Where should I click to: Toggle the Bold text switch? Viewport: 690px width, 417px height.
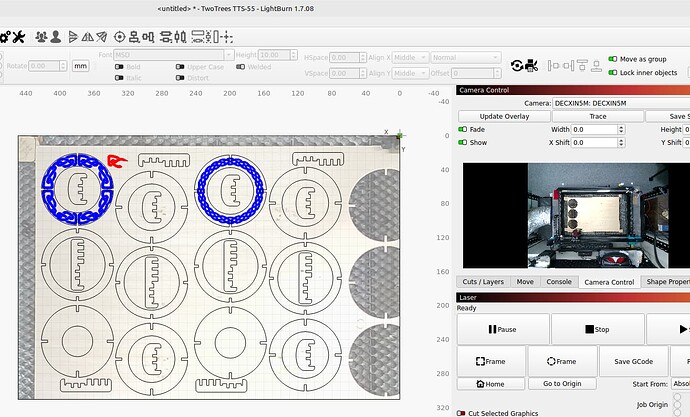(119, 67)
